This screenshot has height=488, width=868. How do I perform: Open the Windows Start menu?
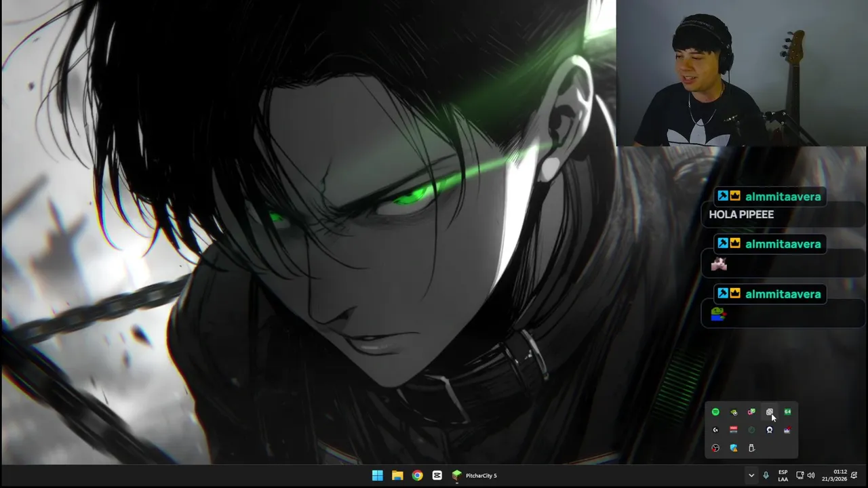click(x=377, y=476)
